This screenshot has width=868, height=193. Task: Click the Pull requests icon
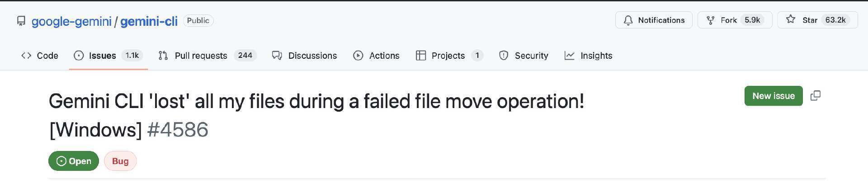tap(163, 56)
